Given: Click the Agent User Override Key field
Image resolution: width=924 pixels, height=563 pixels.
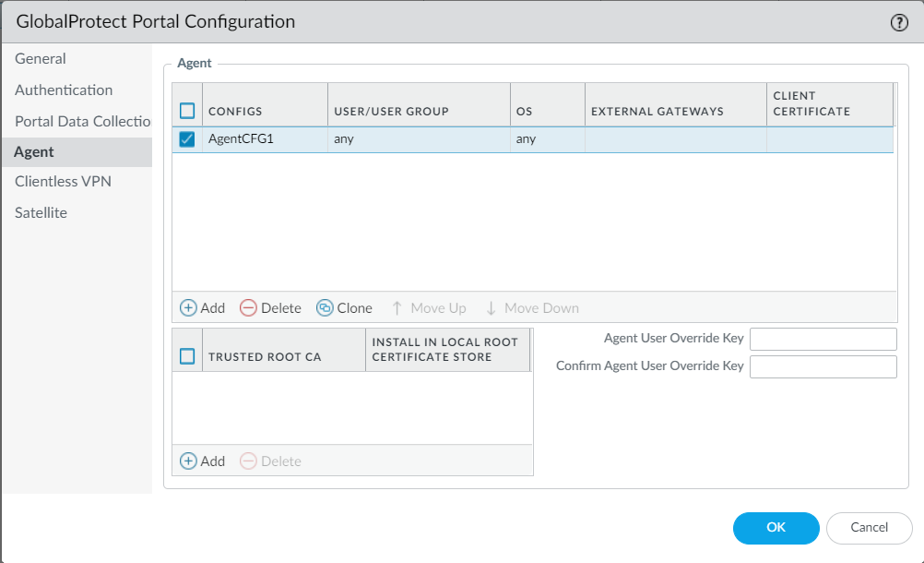Looking at the screenshot, I should (823, 339).
